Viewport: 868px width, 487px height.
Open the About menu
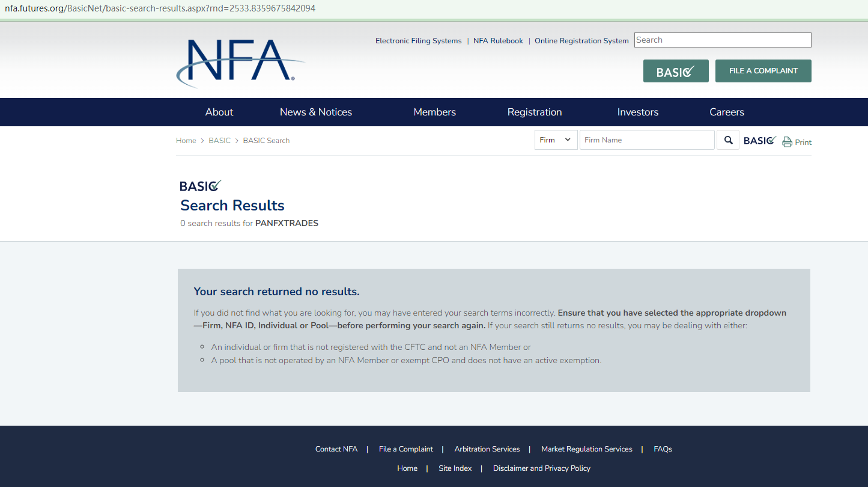tap(219, 112)
